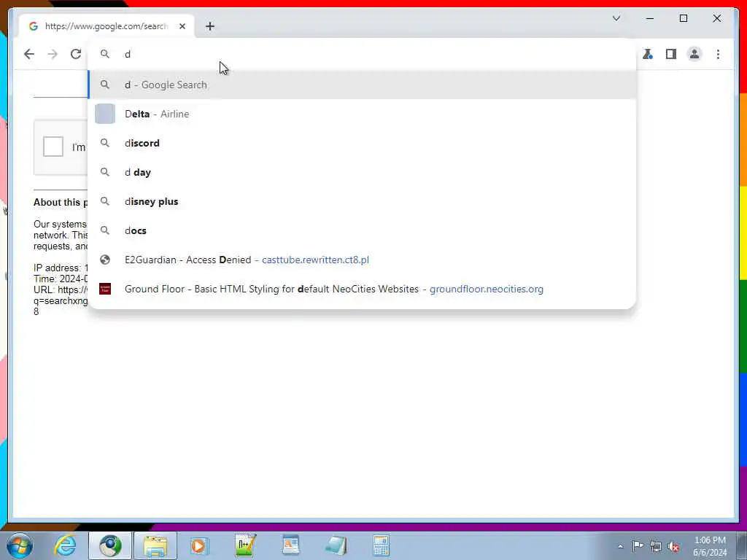This screenshot has width=747, height=560.
Task: Open the Chrome Labs flask icon
Action: point(648,54)
